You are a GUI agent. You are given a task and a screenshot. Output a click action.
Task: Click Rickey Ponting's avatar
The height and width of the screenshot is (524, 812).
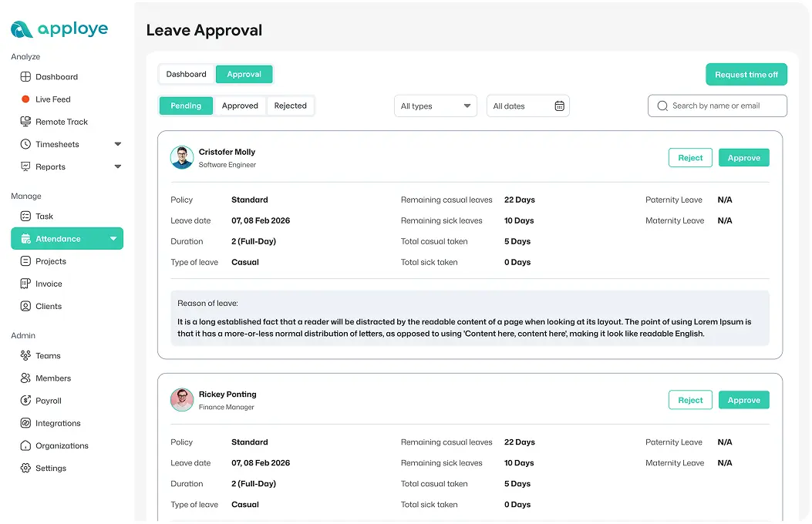tap(182, 400)
